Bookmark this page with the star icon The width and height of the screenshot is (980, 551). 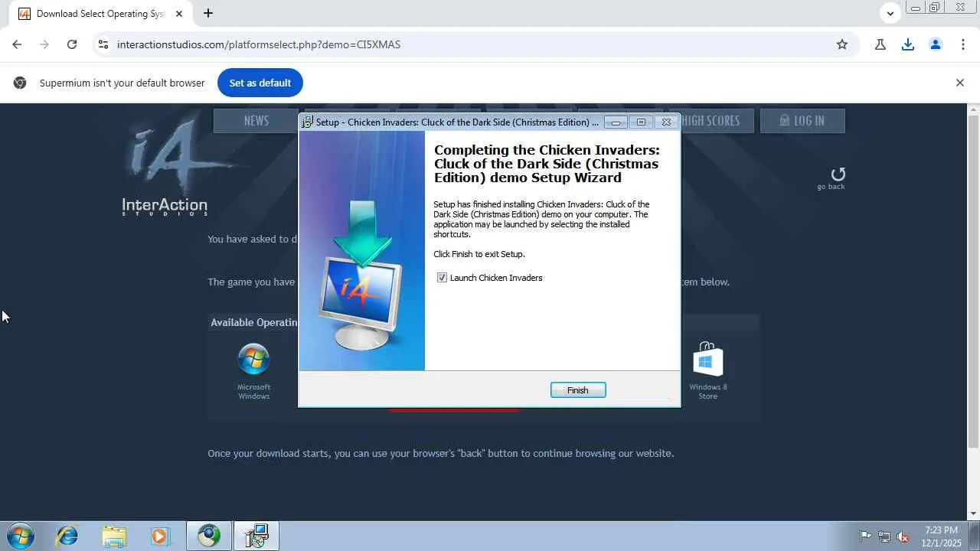tap(842, 44)
